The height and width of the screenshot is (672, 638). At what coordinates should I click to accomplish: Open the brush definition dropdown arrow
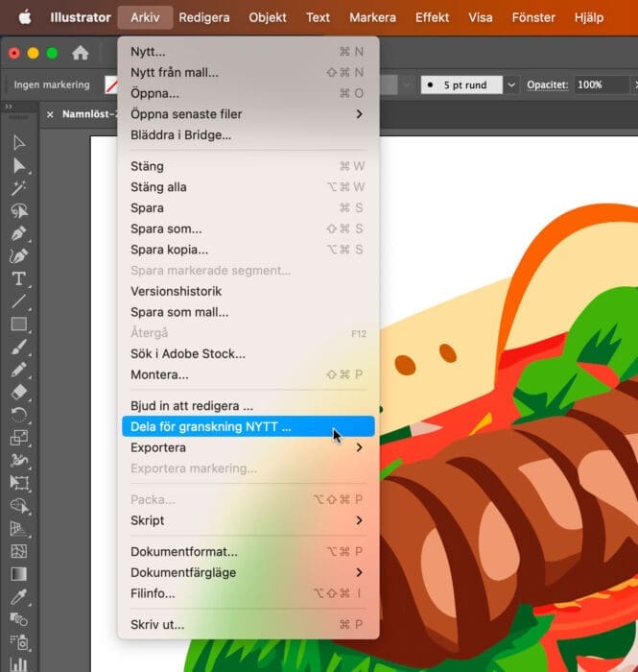(x=511, y=84)
